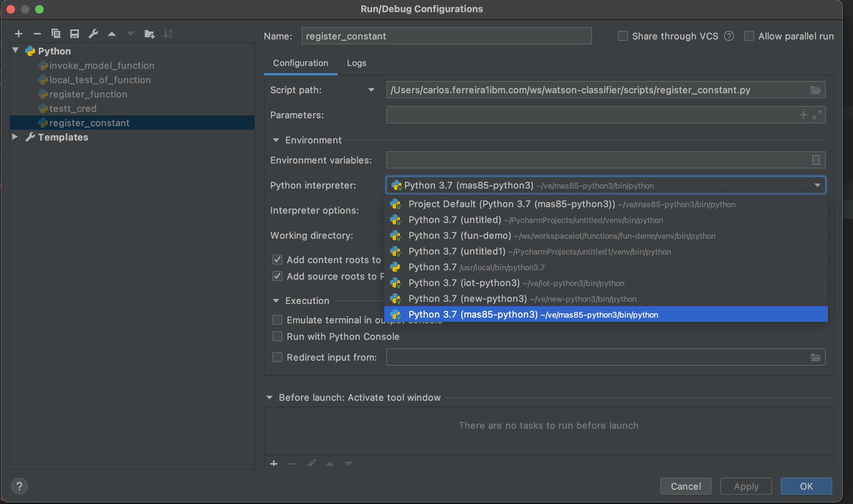Click the Cancel button
The width and height of the screenshot is (853, 504).
coord(686,486)
